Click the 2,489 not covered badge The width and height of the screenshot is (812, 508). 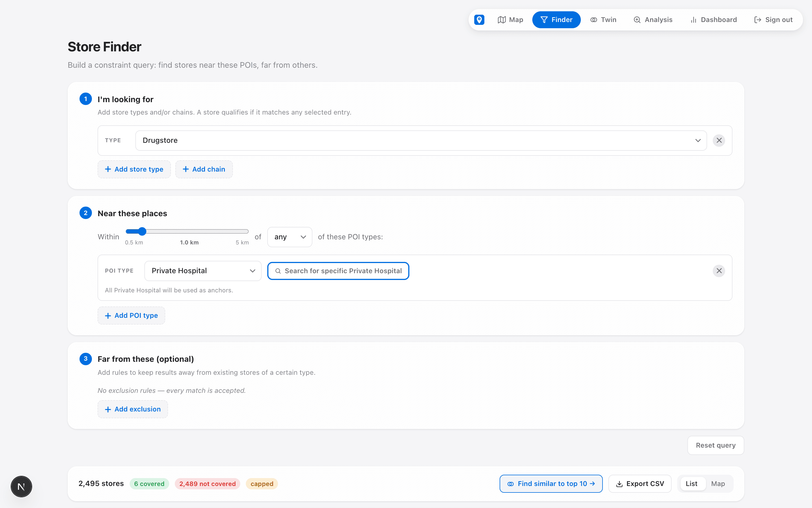(207, 484)
